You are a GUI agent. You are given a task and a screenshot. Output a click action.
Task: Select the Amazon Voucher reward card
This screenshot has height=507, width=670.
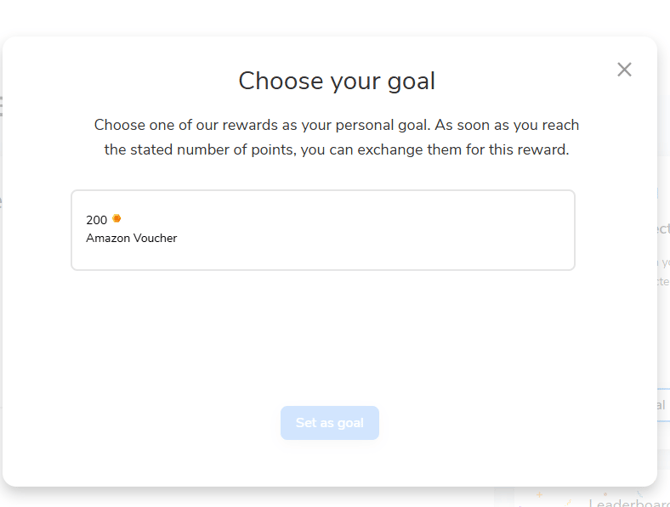pos(322,230)
